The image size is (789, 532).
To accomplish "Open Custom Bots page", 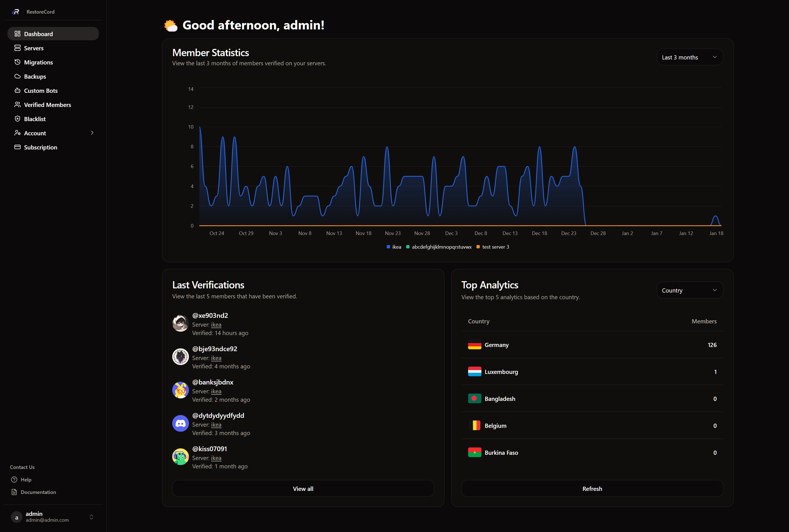I will 53,91.
